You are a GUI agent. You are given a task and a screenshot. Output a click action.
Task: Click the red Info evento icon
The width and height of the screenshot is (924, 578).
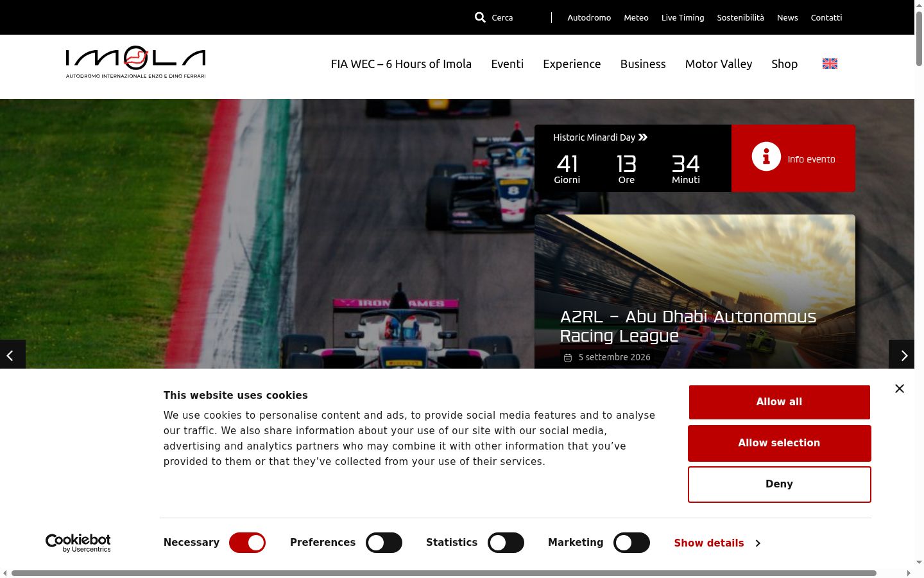coord(766,157)
